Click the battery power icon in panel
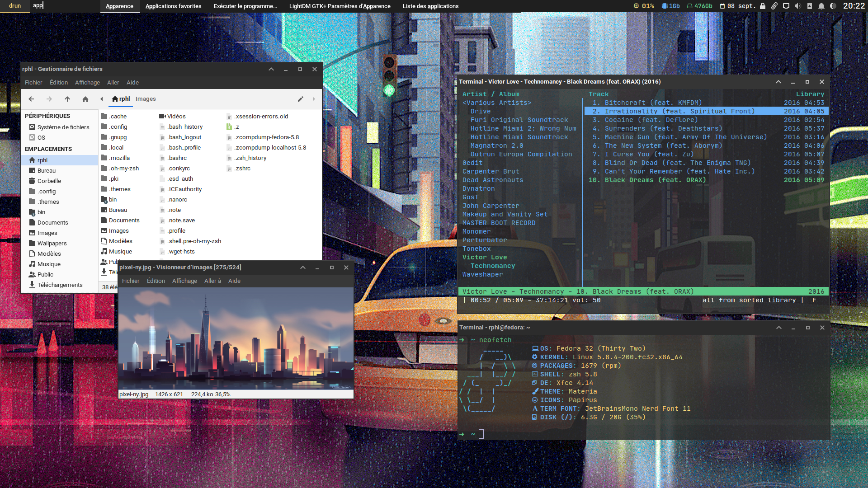This screenshot has width=868, height=488. (809, 6)
